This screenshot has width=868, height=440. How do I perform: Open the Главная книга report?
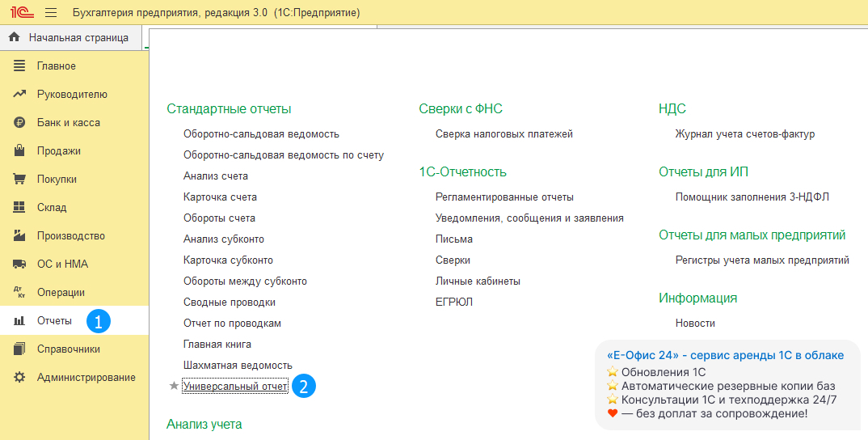217,345
